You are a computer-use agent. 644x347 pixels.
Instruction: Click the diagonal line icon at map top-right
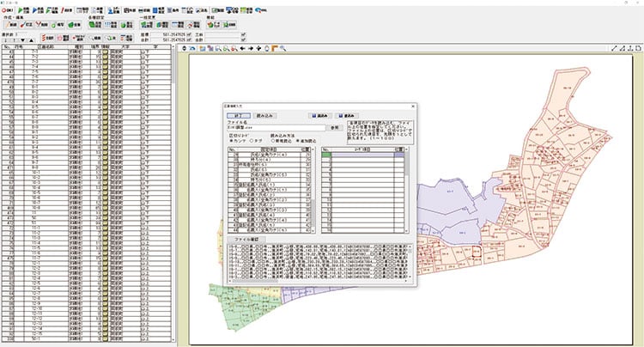pyautogui.click(x=615, y=48)
